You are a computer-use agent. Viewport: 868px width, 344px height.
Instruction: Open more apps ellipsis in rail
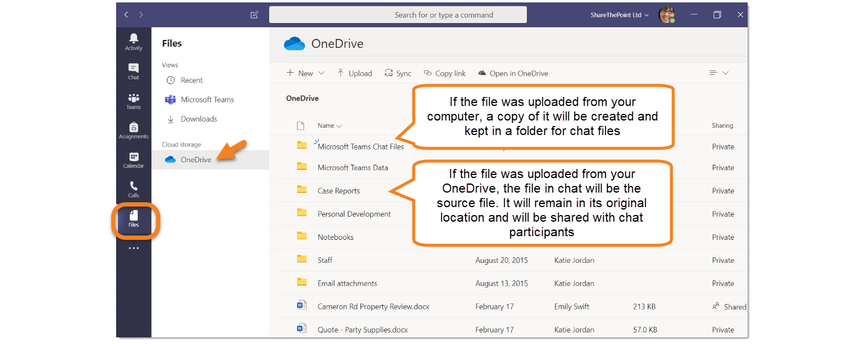(134, 248)
